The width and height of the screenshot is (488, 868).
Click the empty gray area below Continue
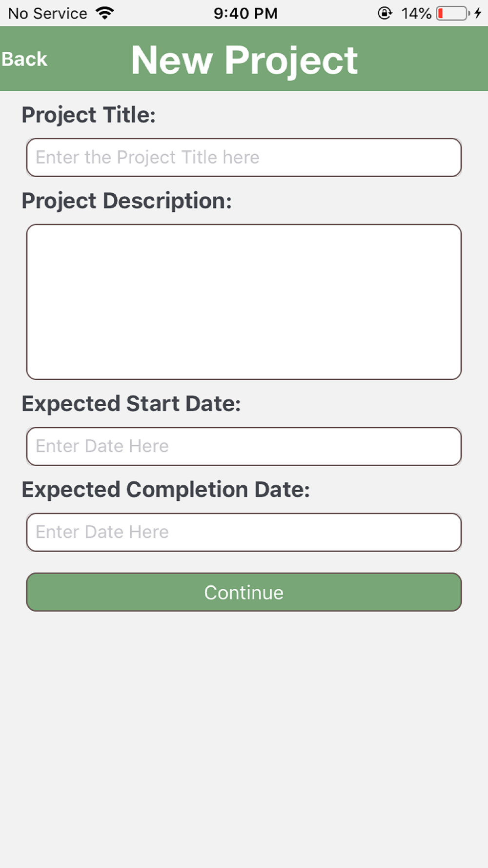coord(244,732)
